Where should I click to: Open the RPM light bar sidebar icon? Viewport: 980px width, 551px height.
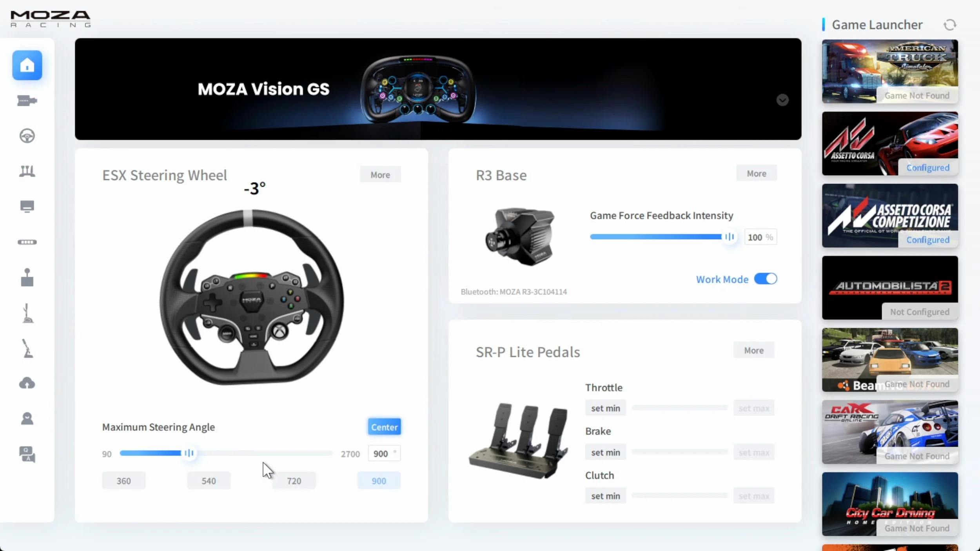27,242
